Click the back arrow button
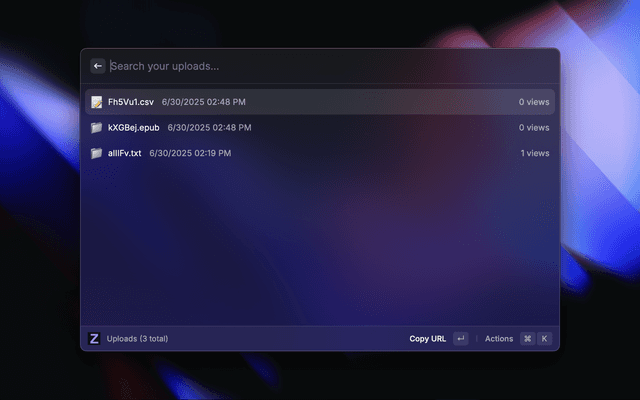 (98, 66)
